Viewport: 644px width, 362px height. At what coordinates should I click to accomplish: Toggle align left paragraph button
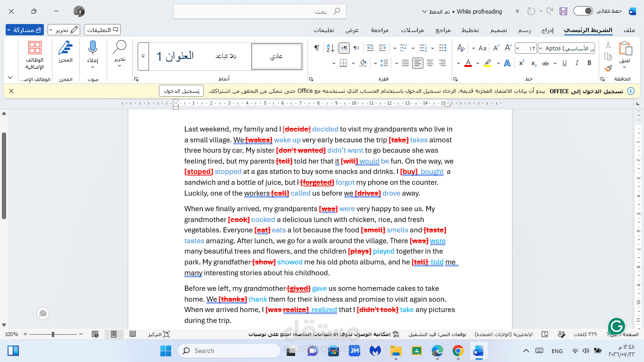pos(418,63)
